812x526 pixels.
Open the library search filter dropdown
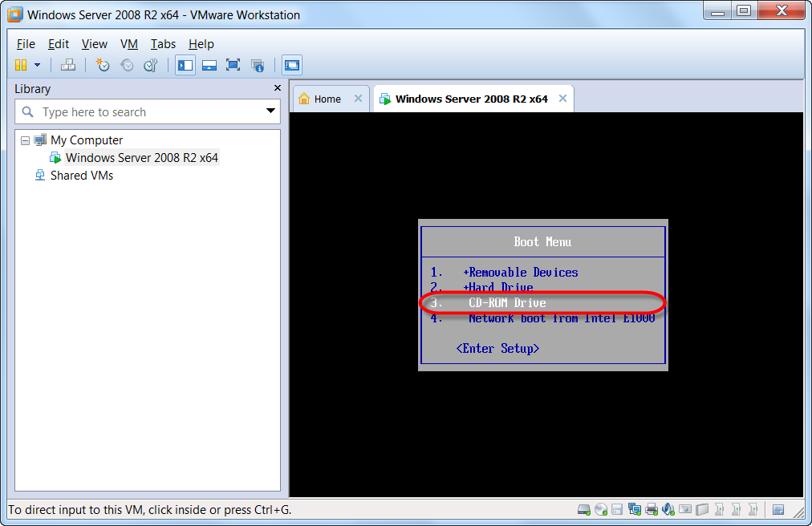(270, 111)
